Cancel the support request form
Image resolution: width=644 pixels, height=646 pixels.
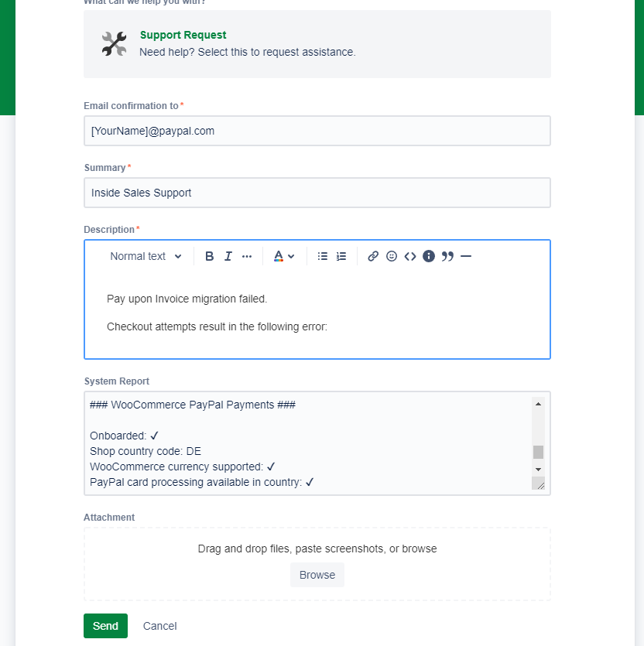coord(160,626)
